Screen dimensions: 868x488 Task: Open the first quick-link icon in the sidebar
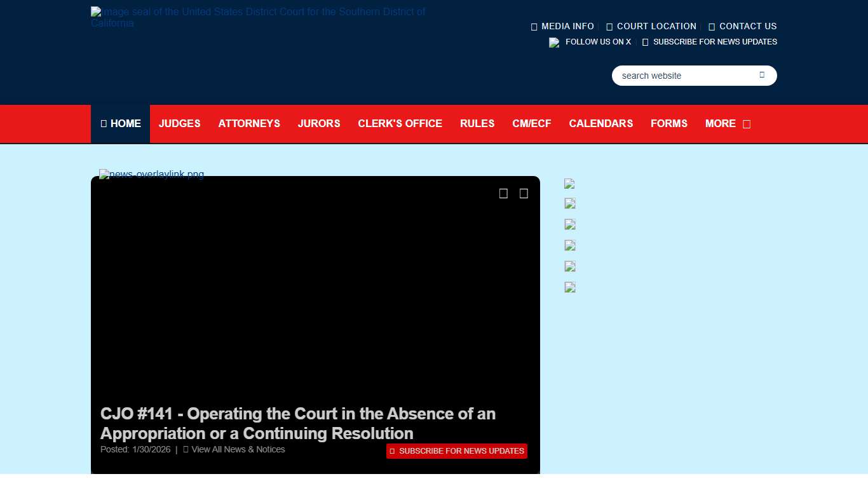point(569,184)
